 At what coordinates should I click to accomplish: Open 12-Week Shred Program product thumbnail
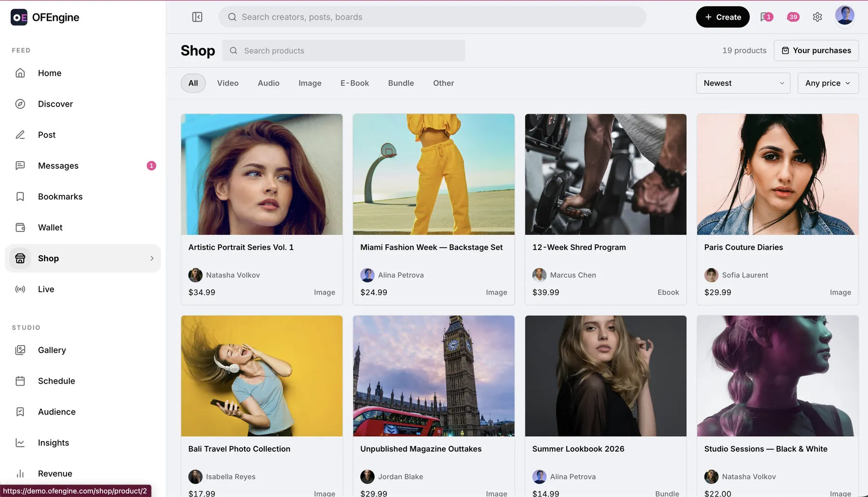pos(606,175)
